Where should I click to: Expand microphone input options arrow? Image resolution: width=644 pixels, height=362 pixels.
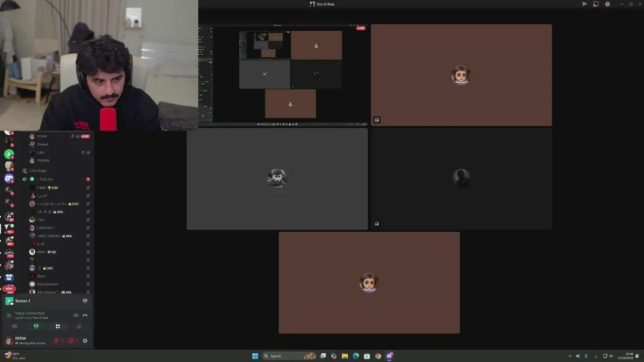pyautogui.click(x=62, y=341)
